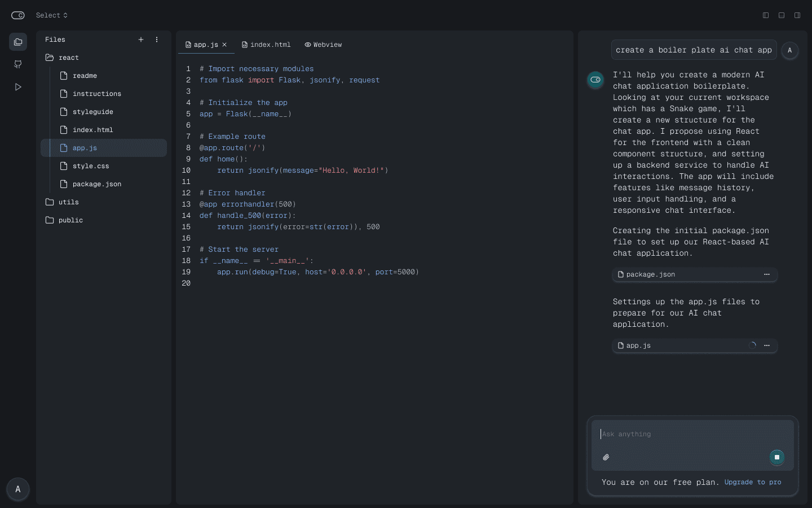Click the user avatar at bottom left

click(x=18, y=489)
